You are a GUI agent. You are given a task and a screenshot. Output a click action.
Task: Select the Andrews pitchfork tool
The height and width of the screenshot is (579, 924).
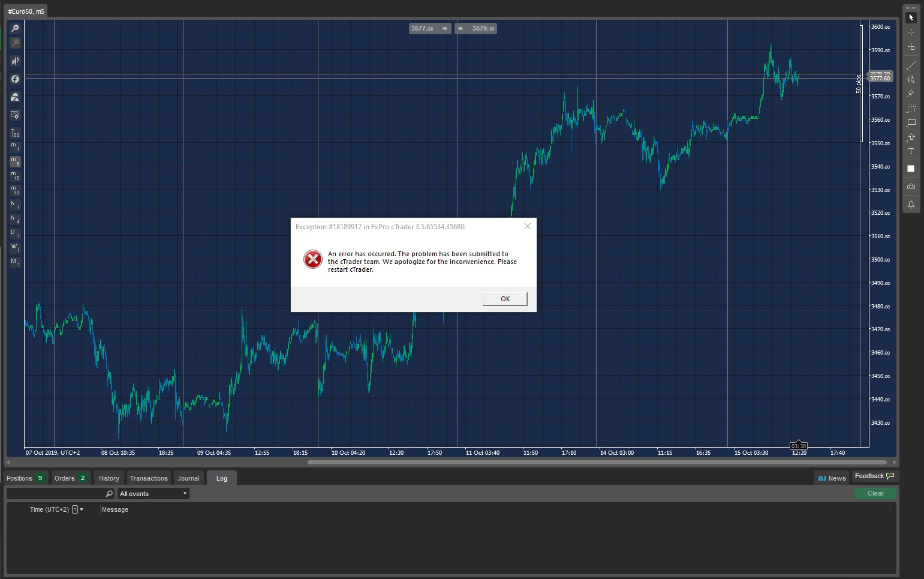(911, 94)
